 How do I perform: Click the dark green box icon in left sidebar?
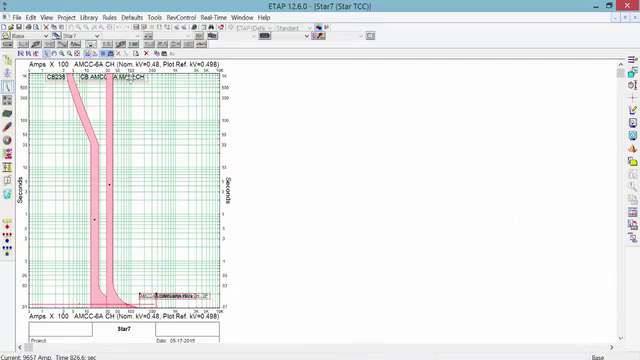coord(7,114)
